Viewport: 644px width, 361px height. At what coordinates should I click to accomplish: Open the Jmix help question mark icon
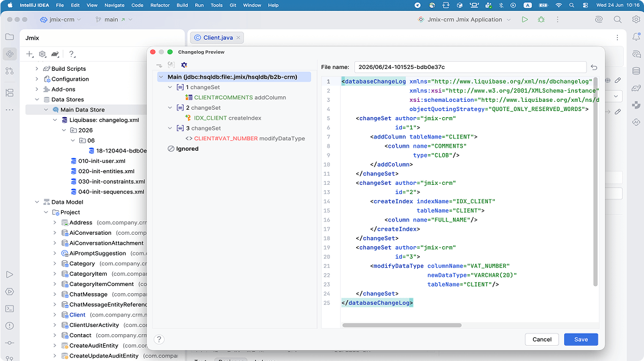pos(72,54)
